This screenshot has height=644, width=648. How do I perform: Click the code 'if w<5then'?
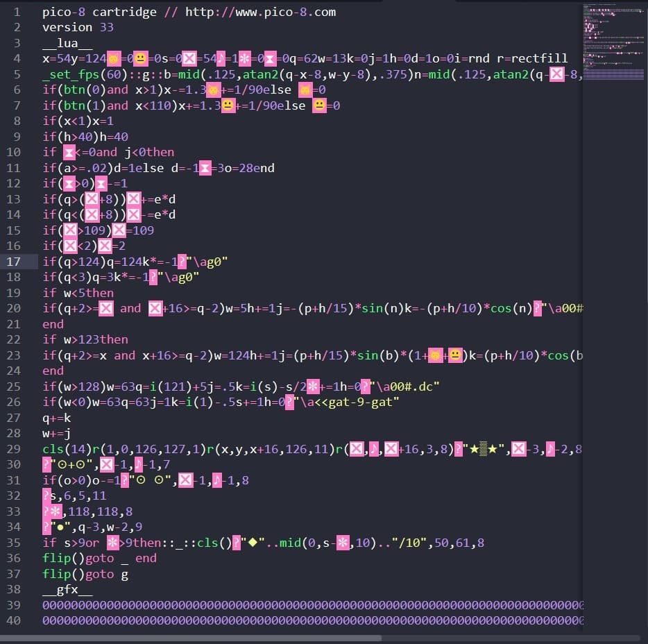coord(78,293)
